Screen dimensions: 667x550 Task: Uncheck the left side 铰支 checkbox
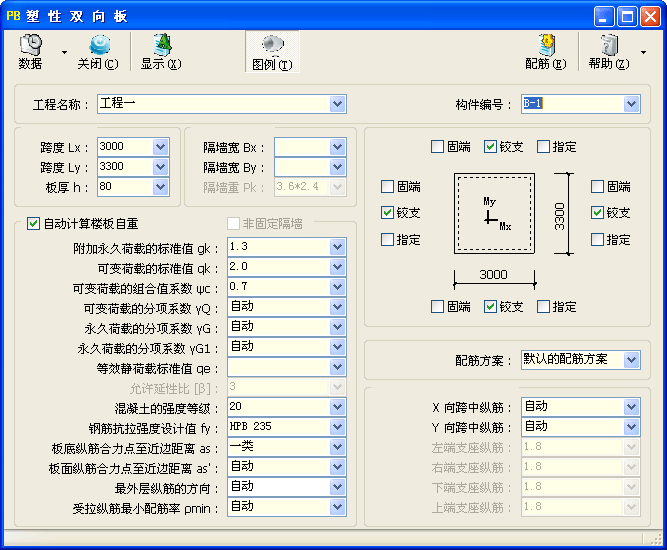click(388, 213)
